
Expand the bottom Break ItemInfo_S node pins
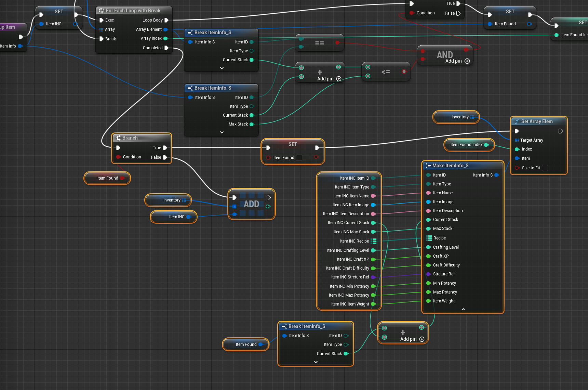pyautogui.click(x=316, y=362)
